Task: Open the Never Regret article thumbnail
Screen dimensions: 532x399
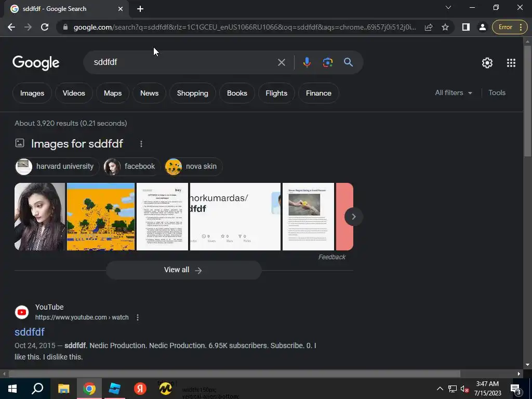Action: (x=308, y=217)
